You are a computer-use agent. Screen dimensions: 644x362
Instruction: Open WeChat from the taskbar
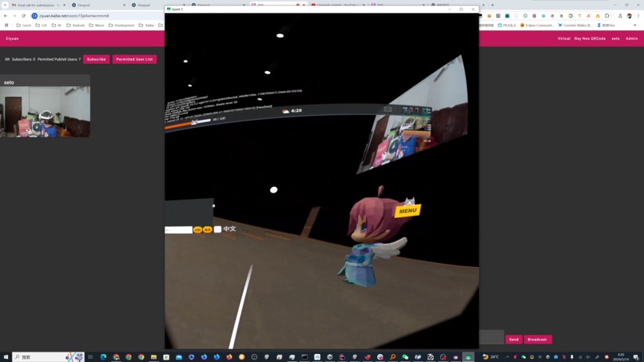pos(405,356)
